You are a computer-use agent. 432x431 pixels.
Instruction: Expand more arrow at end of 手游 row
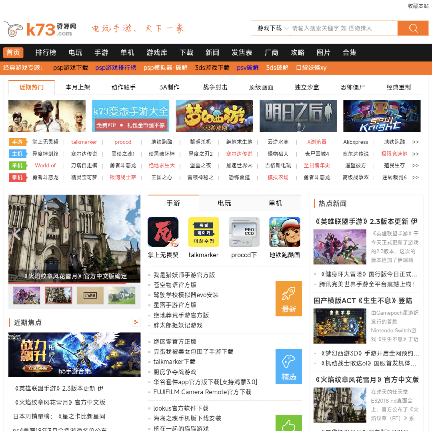click(415, 142)
